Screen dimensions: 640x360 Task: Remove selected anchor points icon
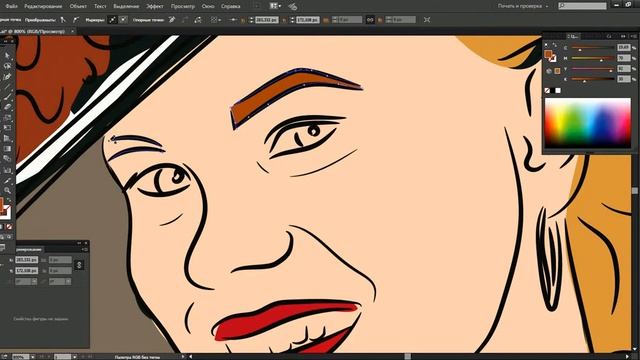click(172, 20)
